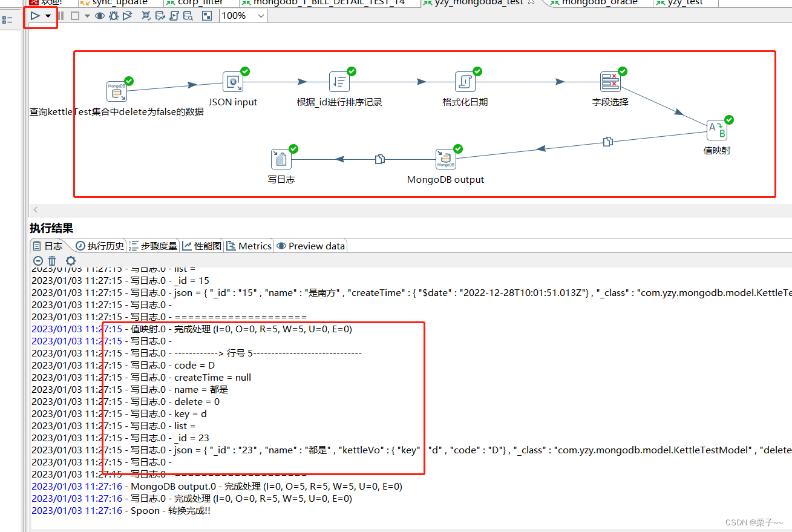The image size is (792, 532).
Task: Replay the transformation icon
Action: pos(127,16)
